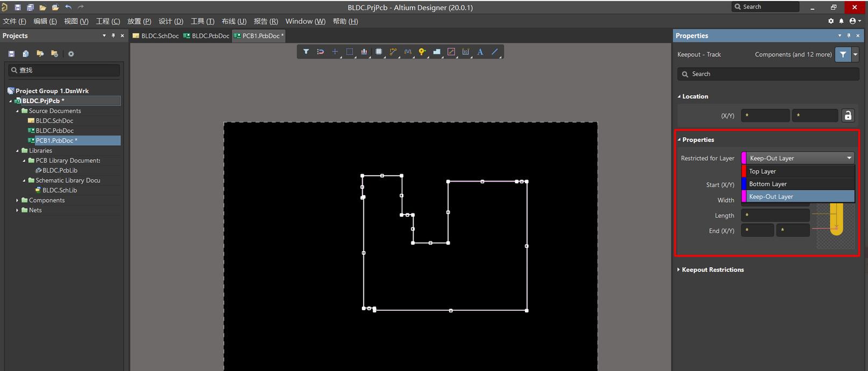Choose Keep-Out Layer option in list
The image size is (868, 371).
tap(798, 197)
